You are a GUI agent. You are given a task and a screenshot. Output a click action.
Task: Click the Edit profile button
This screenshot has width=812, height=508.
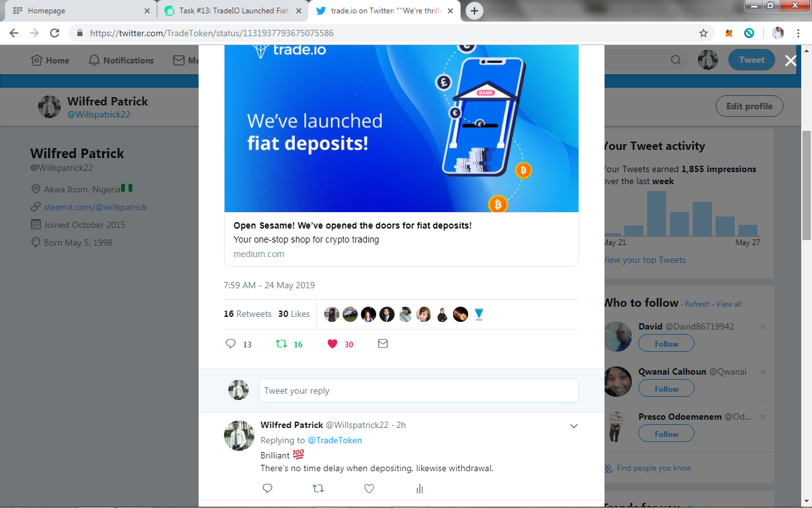(749, 106)
